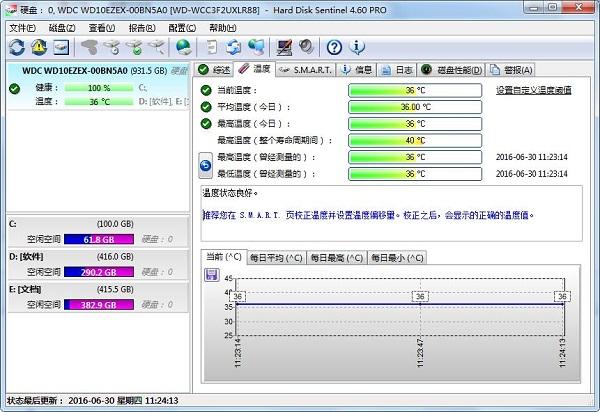The image size is (600, 412).
Task: Open the 警报(A) alerts tab
Action: [x=510, y=70]
